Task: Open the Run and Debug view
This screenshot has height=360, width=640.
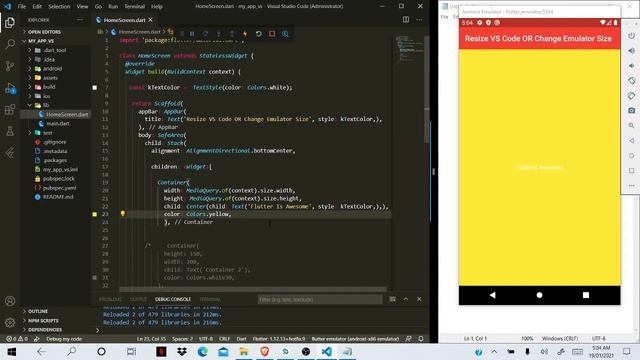Action: [10, 88]
